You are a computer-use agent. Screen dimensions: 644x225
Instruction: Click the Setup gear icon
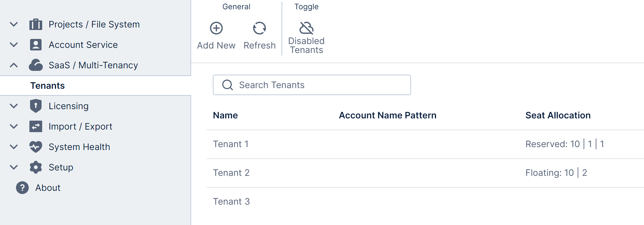point(36,167)
